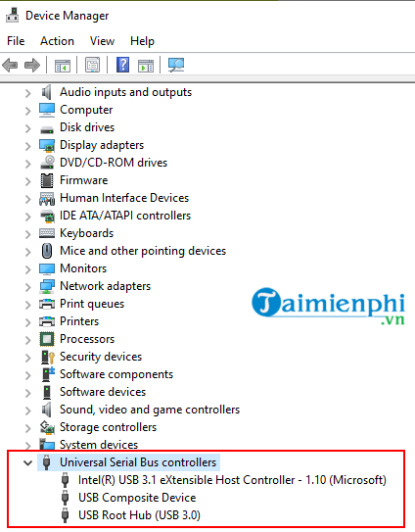Image resolution: width=415 pixels, height=532 pixels.
Task: Click the Print queues printer icon
Action: click(x=47, y=304)
